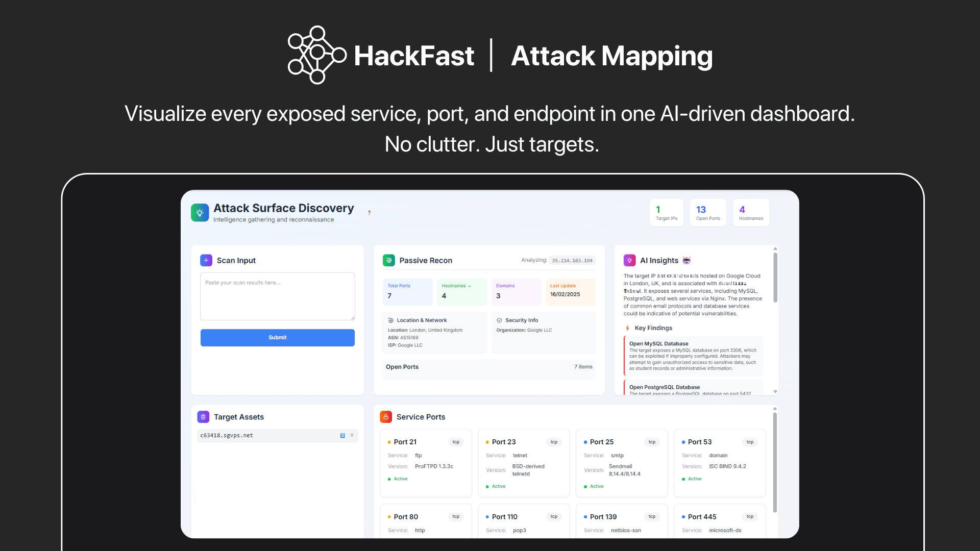Click the blue Submit button

pyautogui.click(x=278, y=338)
